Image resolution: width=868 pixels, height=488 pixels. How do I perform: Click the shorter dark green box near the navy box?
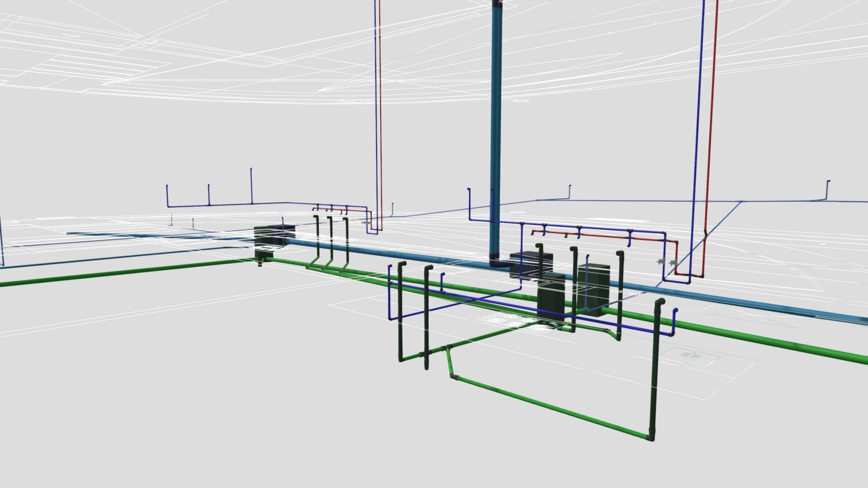tap(551, 297)
